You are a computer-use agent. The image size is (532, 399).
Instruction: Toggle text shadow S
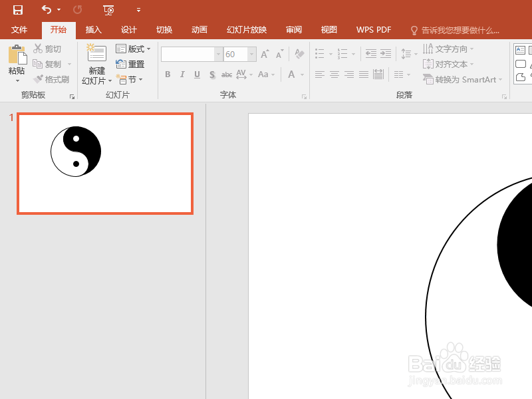(212, 74)
